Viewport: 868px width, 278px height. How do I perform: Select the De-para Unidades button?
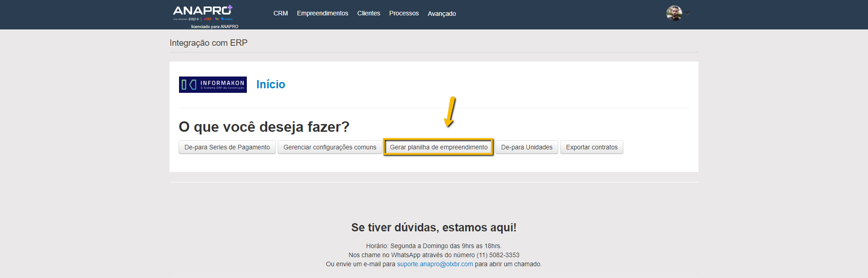[x=527, y=147]
